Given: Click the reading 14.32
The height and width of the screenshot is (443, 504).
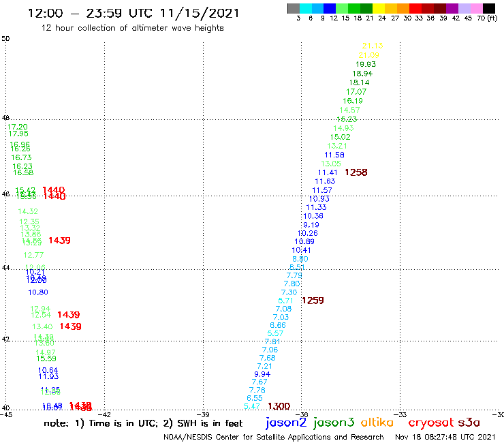Looking at the screenshot, I should pos(28,211).
